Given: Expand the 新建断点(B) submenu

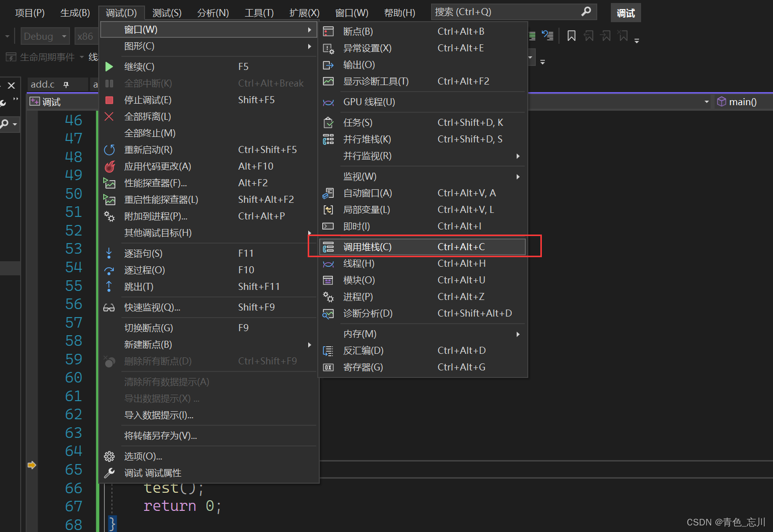Looking at the screenshot, I should point(309,345).
